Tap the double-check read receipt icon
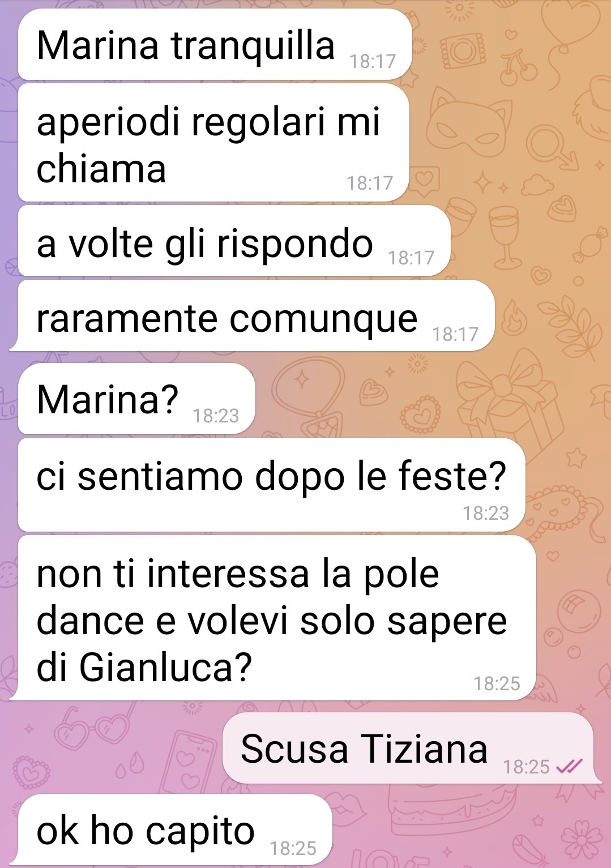Viewport: 611px width, 868px height. click(x=569, y=767)
